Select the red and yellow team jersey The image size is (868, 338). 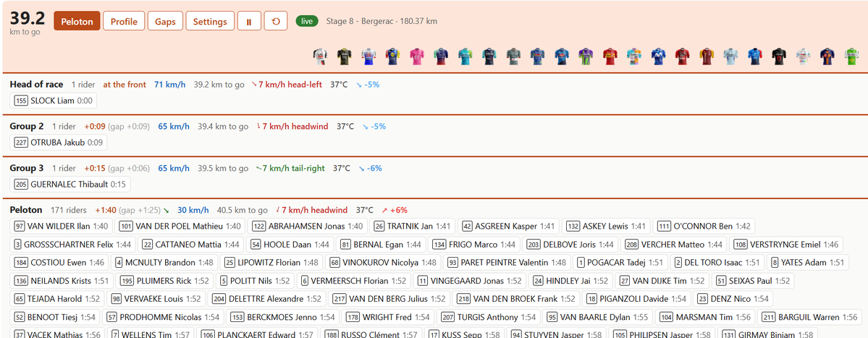(610, 56)
